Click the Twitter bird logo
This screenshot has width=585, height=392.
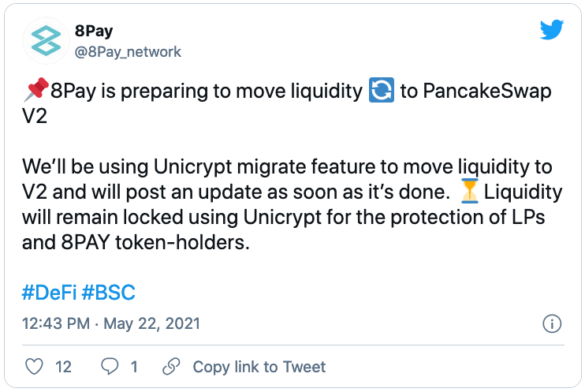point(552,29)
